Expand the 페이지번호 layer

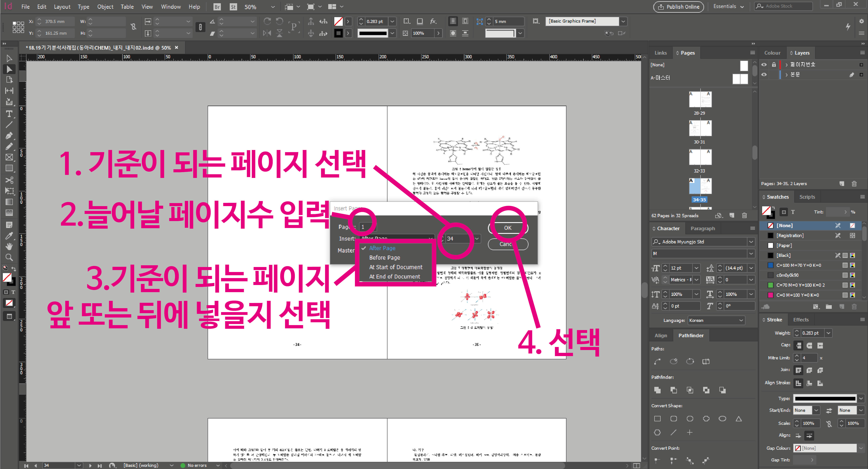click(786, 64)
